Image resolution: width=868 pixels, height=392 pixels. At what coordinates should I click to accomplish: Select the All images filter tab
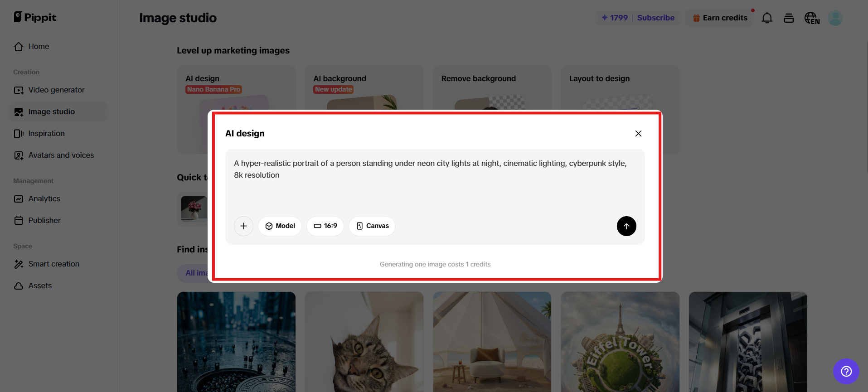pyautogui.click(x=193, y=273)
